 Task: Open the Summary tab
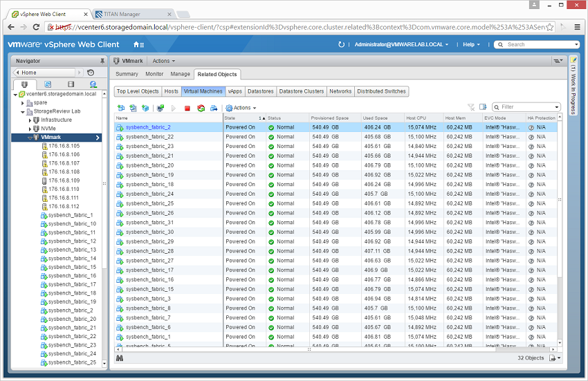coord(127,74)
